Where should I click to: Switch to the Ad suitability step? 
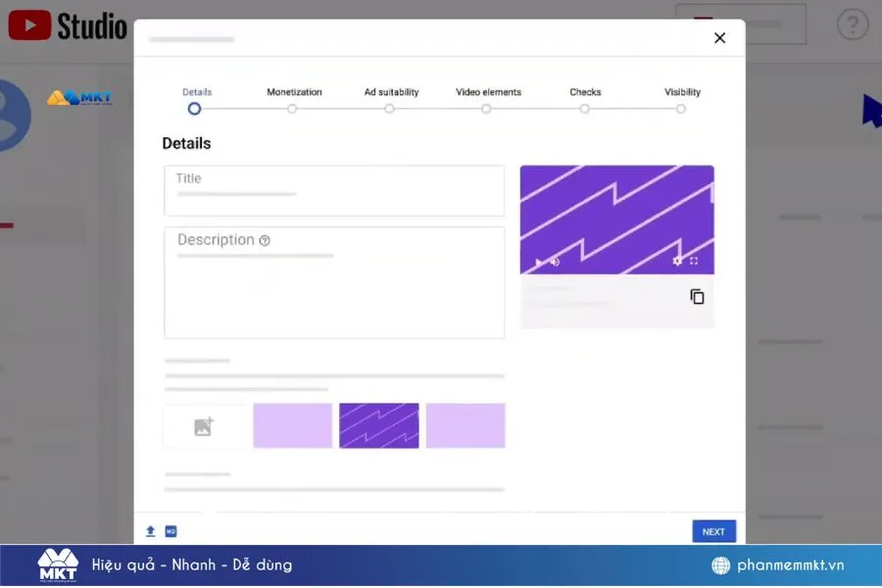tap(389, 109)
